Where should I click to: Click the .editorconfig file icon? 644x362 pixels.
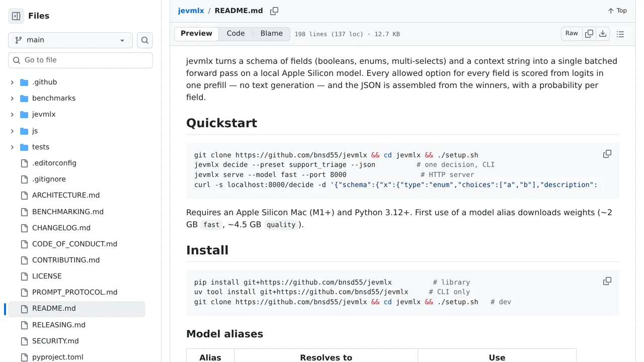(x=24, y=163)
